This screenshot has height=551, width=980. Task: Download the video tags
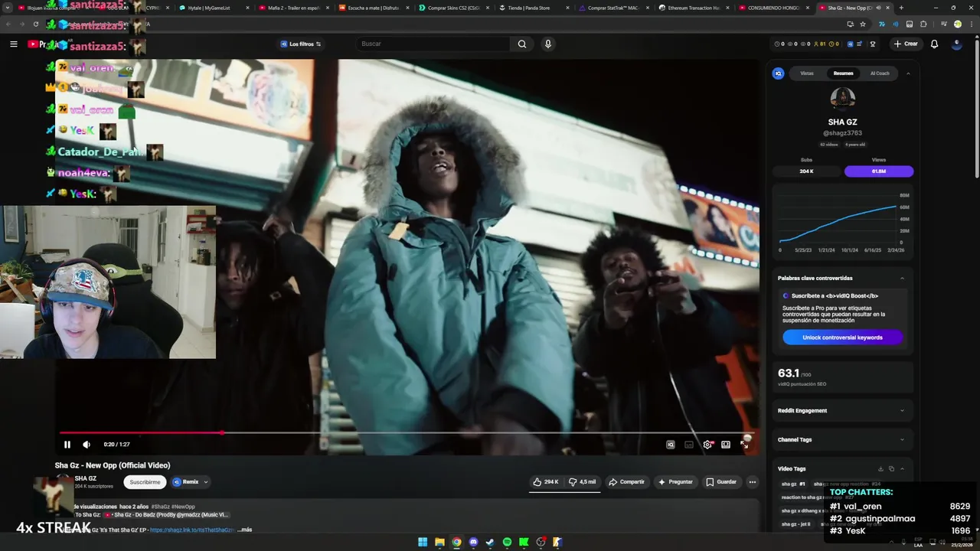(880, 469)
